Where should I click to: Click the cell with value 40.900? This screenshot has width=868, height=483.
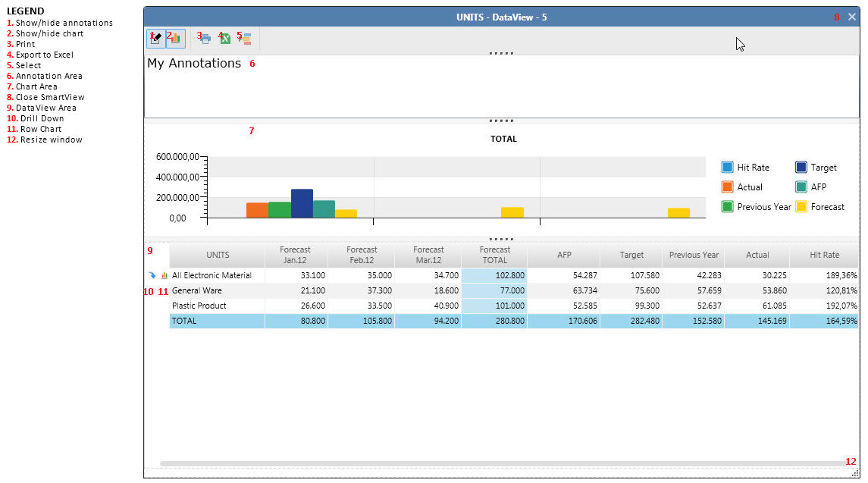pos(428,306)
